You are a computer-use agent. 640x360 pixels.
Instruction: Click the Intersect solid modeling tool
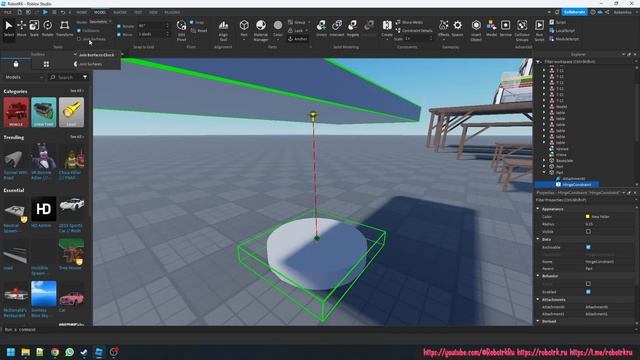(337, 29)
